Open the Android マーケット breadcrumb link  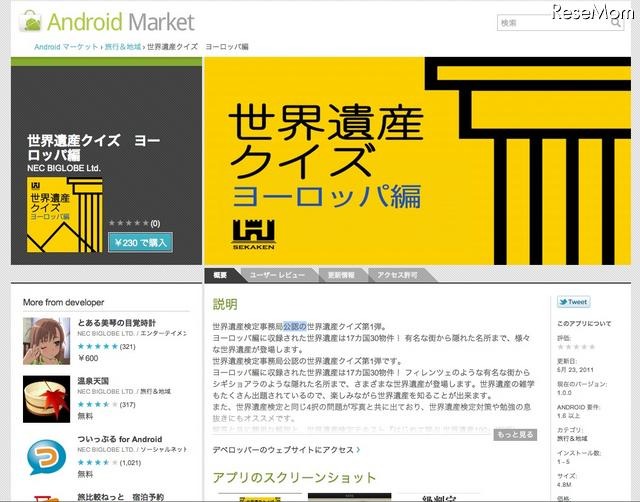point(66,47)
